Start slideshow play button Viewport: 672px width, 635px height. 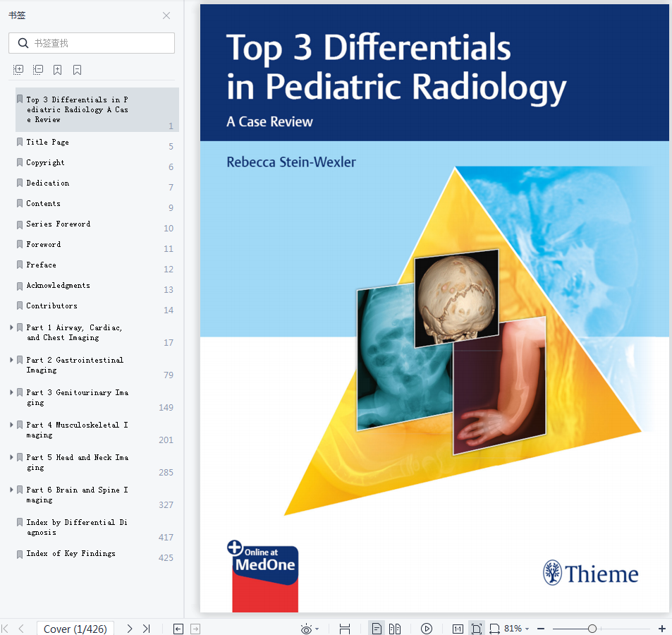pos(427,629)
